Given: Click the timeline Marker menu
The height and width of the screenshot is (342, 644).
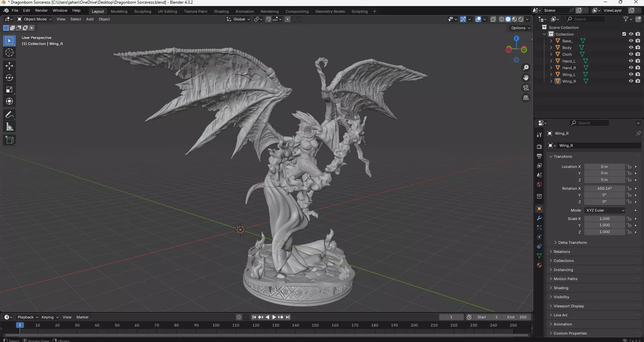Looking at the screenshot, I should click(82, 317).
